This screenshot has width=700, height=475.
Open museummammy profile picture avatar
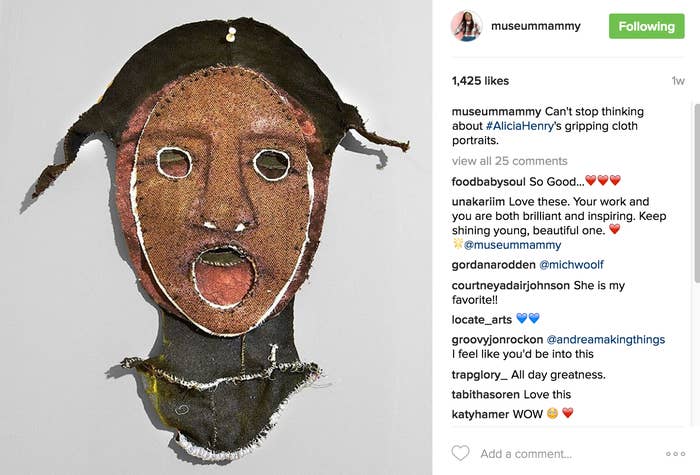pyautogui.click(x=467, y=26)
